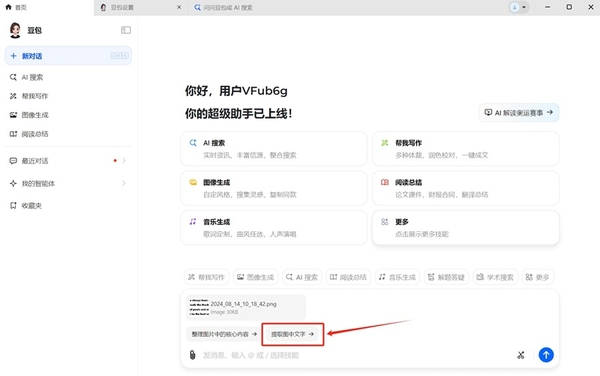
Task: Click the 我的智能体 sparkle icon
Action: (13, 184)
